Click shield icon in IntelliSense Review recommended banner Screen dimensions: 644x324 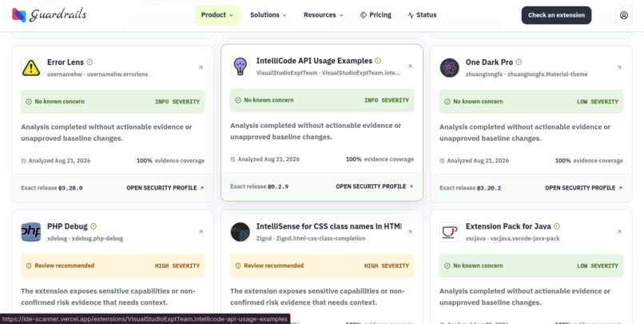pos(238,266)
